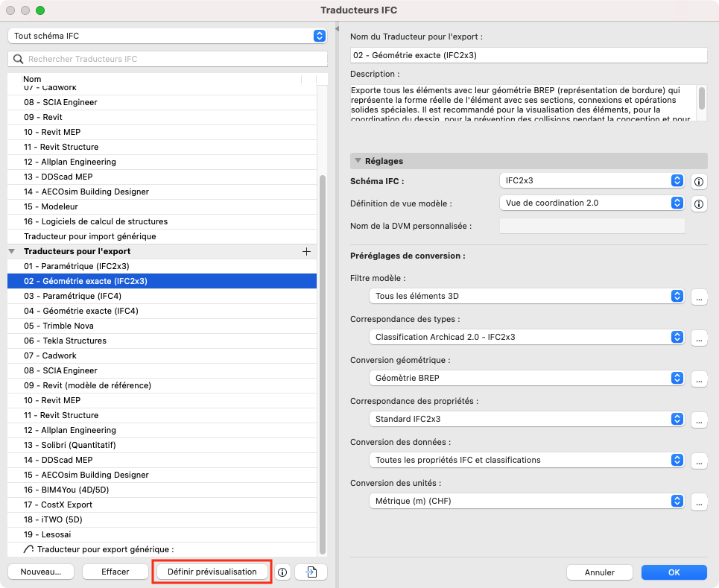Open Filtre modèle options ellipsis button

click(x=698, y=297)
